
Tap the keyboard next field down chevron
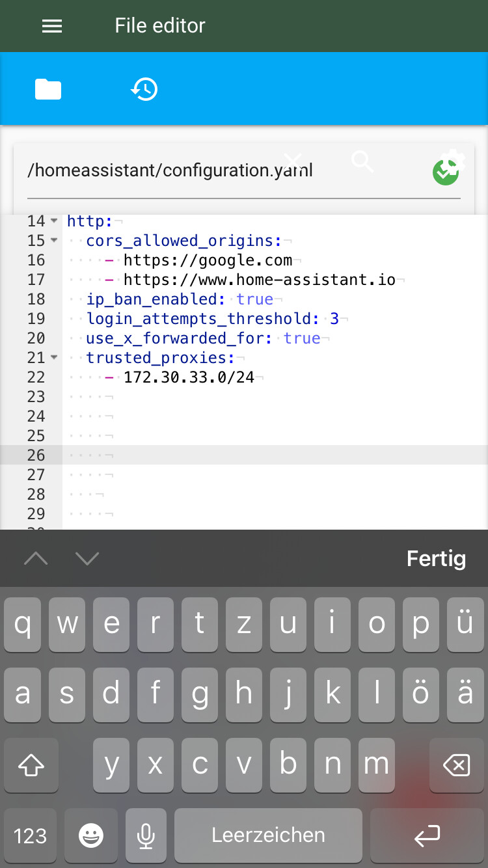[87, 558]
